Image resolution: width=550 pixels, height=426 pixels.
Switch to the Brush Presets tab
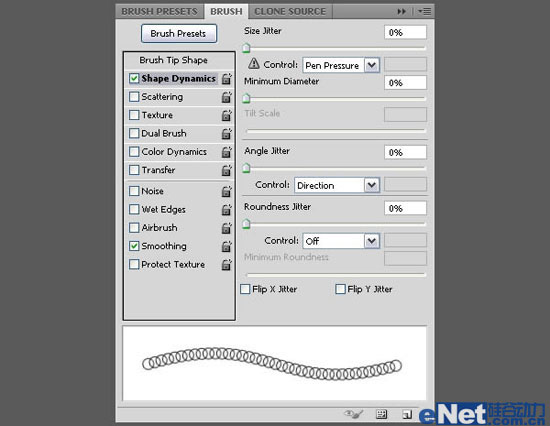click(x=159, y=12)
